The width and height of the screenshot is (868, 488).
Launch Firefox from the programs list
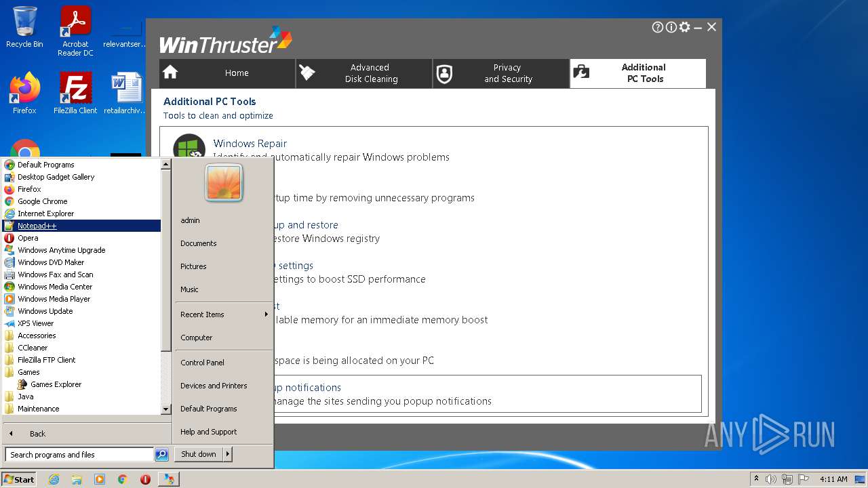(x=29, y=189)
